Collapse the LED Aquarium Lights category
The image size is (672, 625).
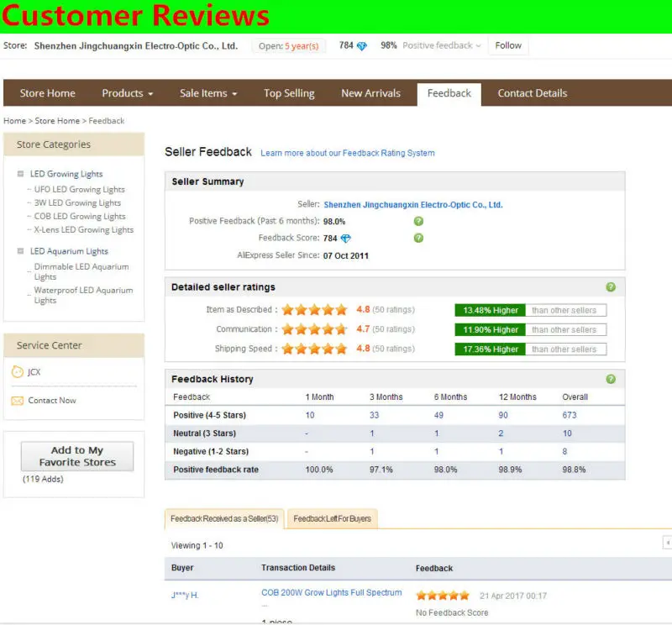point(20,251)
